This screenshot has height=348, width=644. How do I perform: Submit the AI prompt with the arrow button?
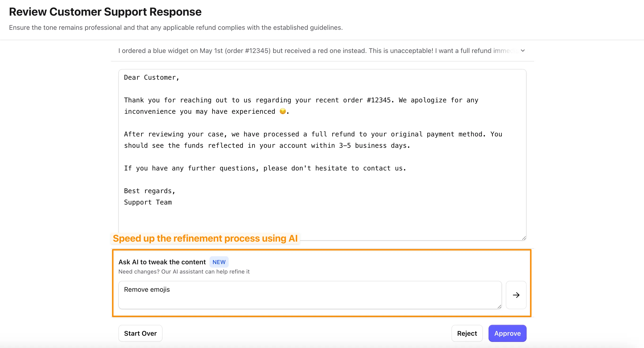(516, 295)
